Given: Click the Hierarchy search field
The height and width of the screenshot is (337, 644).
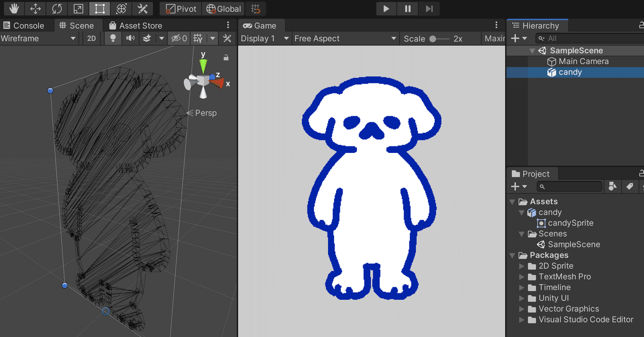Looking at the screenshot, I should 590,38.
